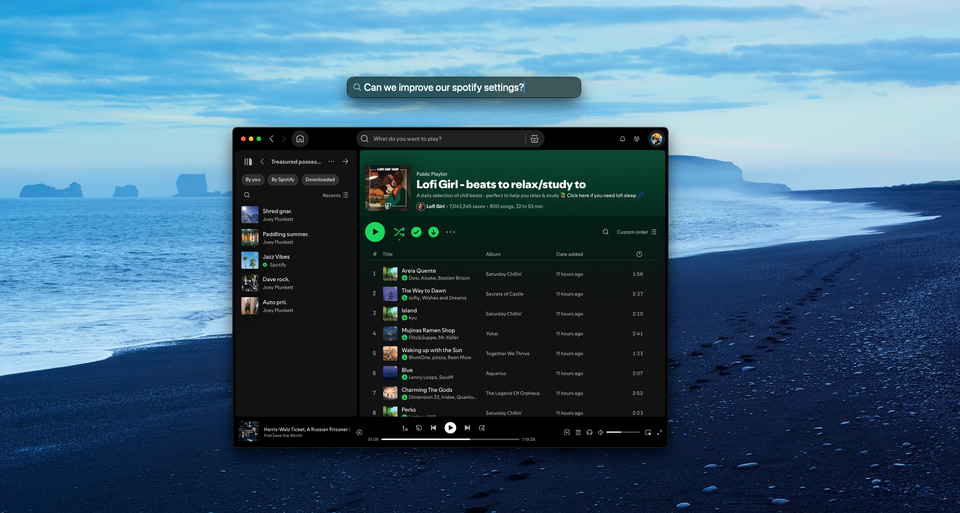Open Now Playing view
The image size is (960, 513).
[x=567, y=432]
